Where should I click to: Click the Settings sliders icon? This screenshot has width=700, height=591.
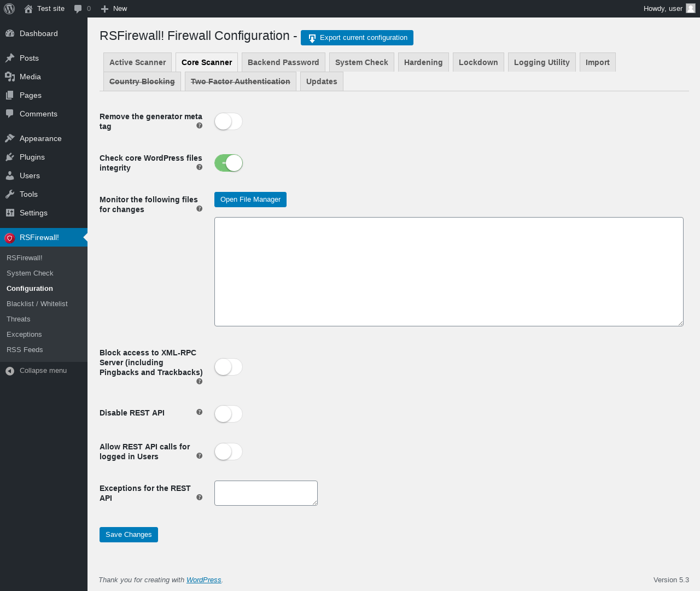pyautogui.click(x=10, y=213)
